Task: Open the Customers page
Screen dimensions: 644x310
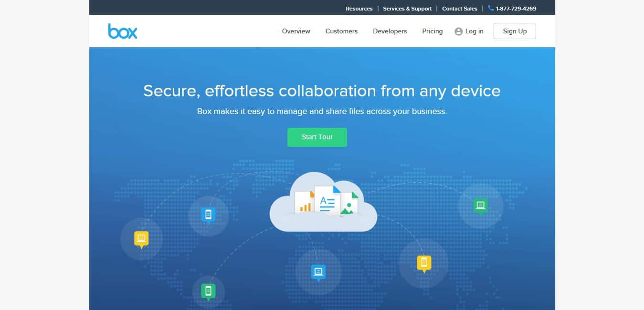Action: pos(341,31)
